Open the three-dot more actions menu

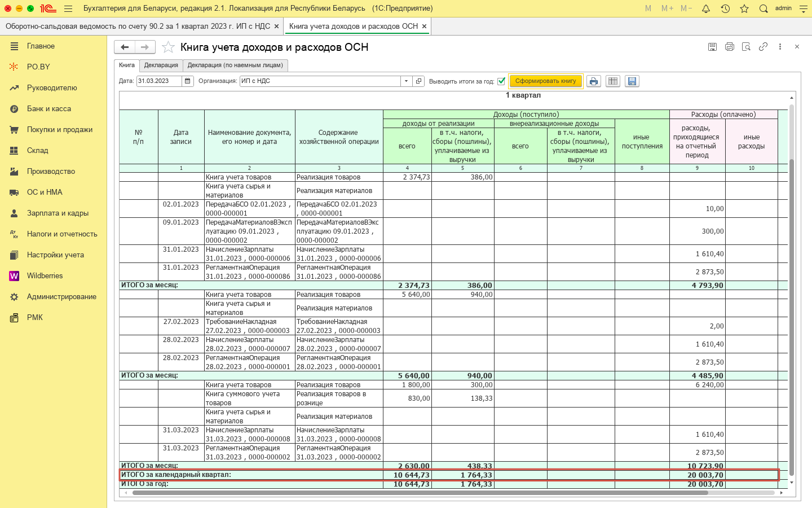[780, 47]
